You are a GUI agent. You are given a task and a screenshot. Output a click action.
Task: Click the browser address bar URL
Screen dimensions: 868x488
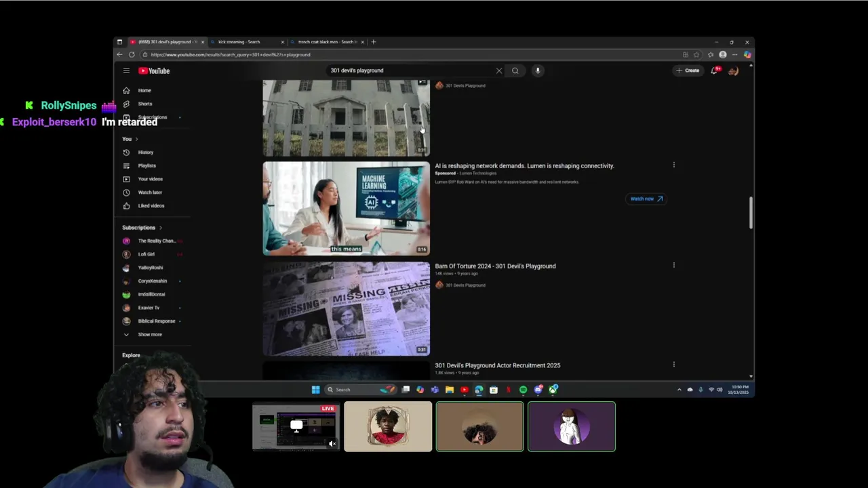[231, 55]
